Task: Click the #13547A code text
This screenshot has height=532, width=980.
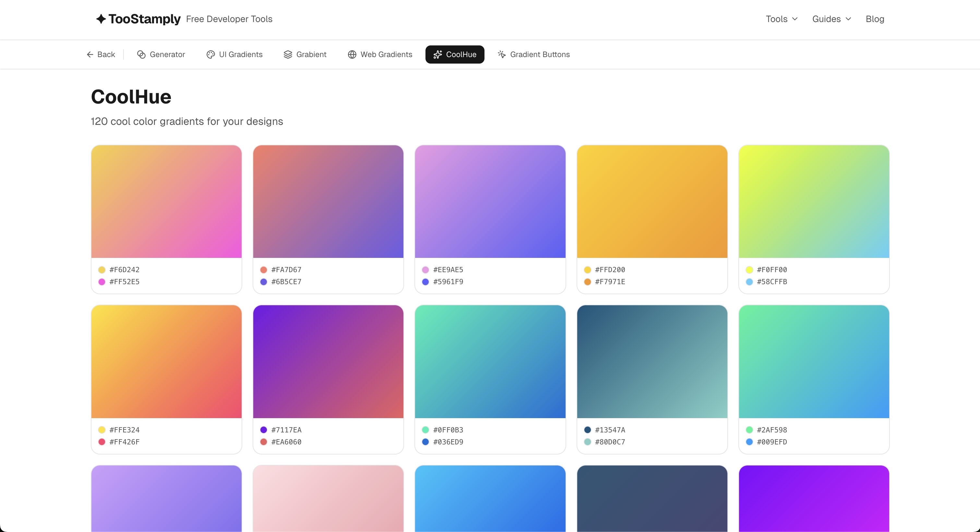Action: [x=610, y=430]
